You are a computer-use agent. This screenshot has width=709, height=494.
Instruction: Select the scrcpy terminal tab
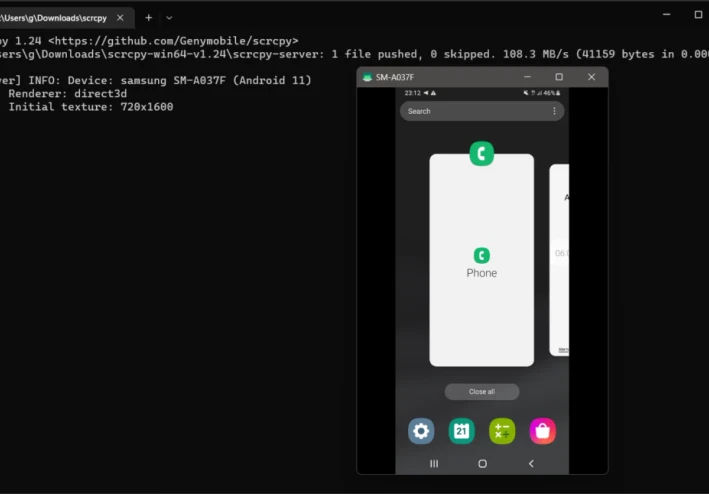[x=54, y=18]
